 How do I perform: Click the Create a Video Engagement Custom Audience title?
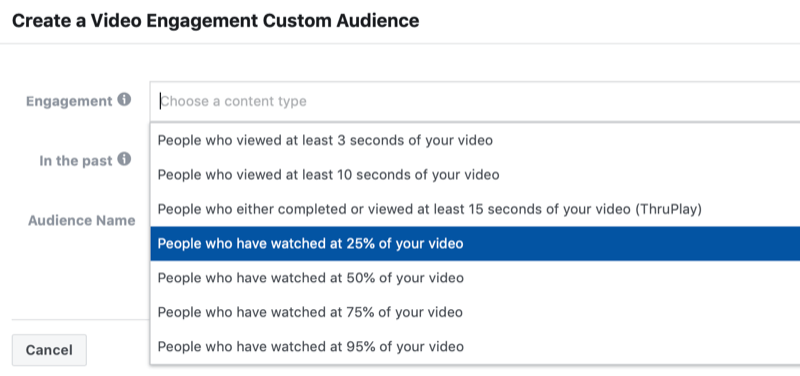215,21
